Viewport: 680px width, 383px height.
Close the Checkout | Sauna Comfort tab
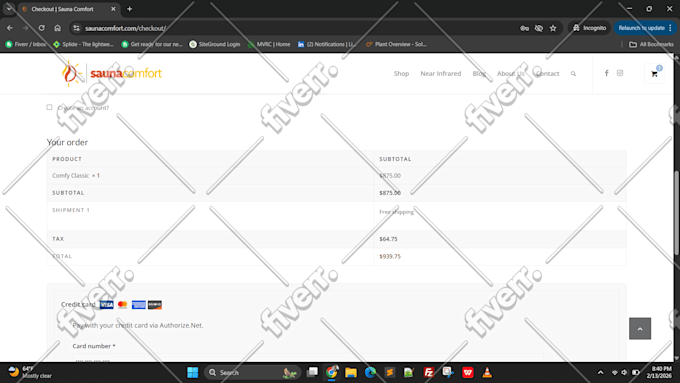[x=113, y=9]
